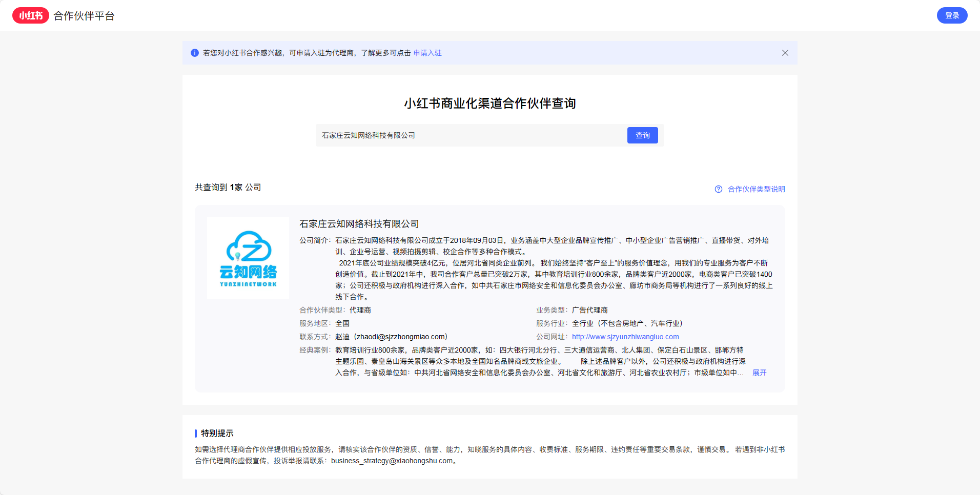Click the business_strategy@xiaohongshu.com complaint email
The width and height of the screenshot is (980, 495).
(392, 461)
